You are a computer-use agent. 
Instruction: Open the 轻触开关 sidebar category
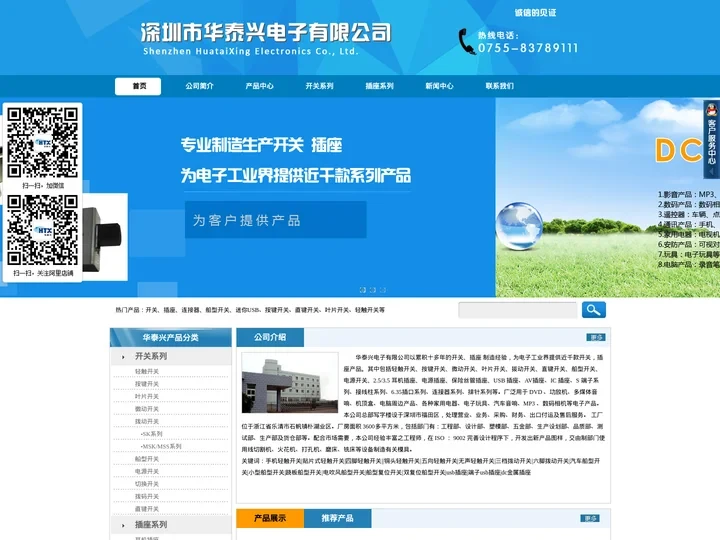(x=147, y=371)
